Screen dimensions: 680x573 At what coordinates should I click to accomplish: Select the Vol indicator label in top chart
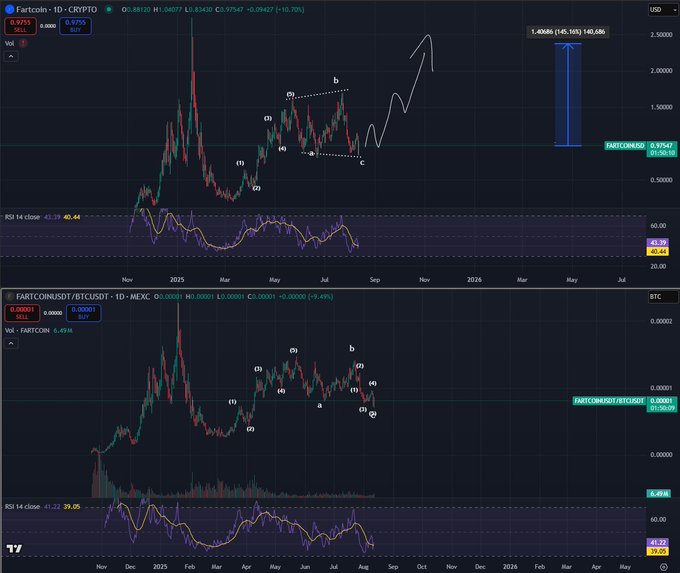coord(10,43)
